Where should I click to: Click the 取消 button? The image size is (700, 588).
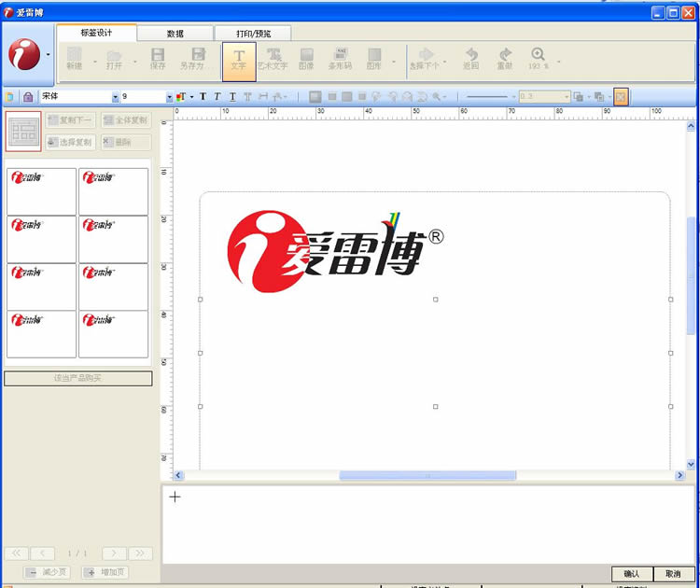click(673, 574)
